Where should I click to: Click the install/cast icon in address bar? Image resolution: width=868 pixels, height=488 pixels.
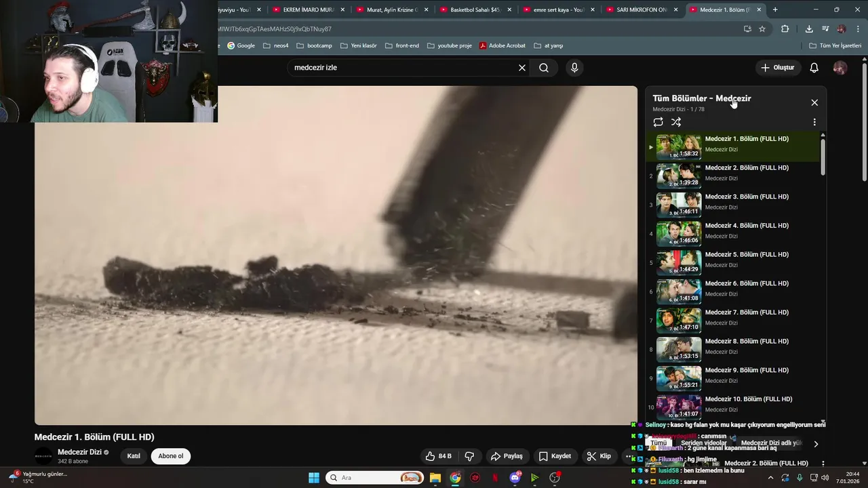pyautogui.click(x=747, y=29)
